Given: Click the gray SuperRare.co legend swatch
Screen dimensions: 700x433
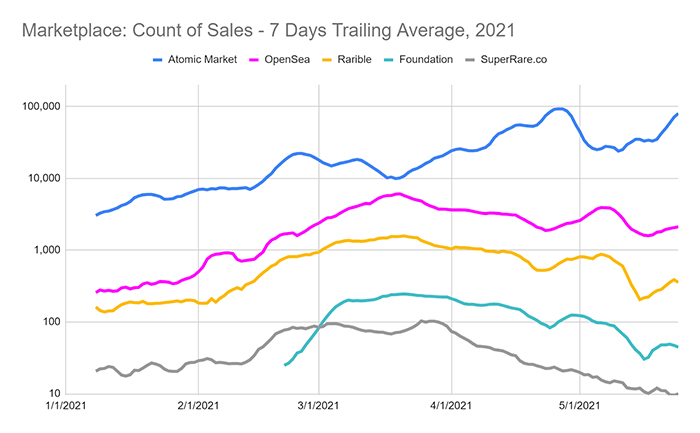Looking at the screenshot, I should click(x=470, y=60).
